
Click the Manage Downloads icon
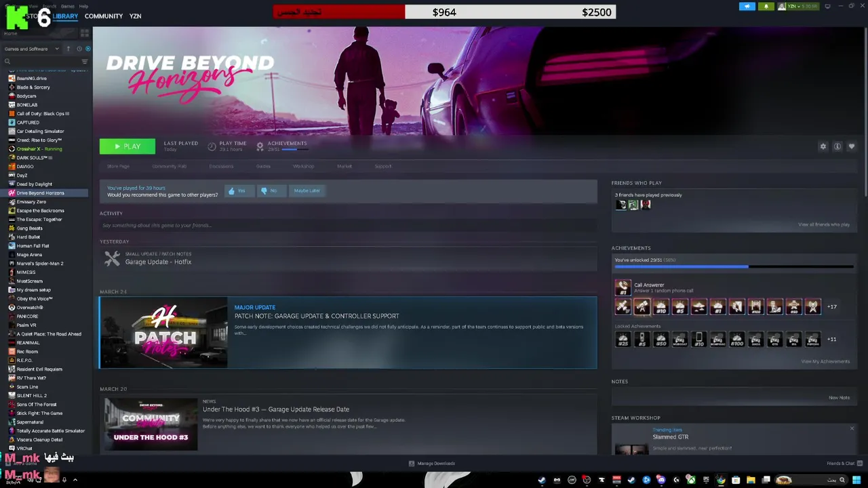coord(412,464)
